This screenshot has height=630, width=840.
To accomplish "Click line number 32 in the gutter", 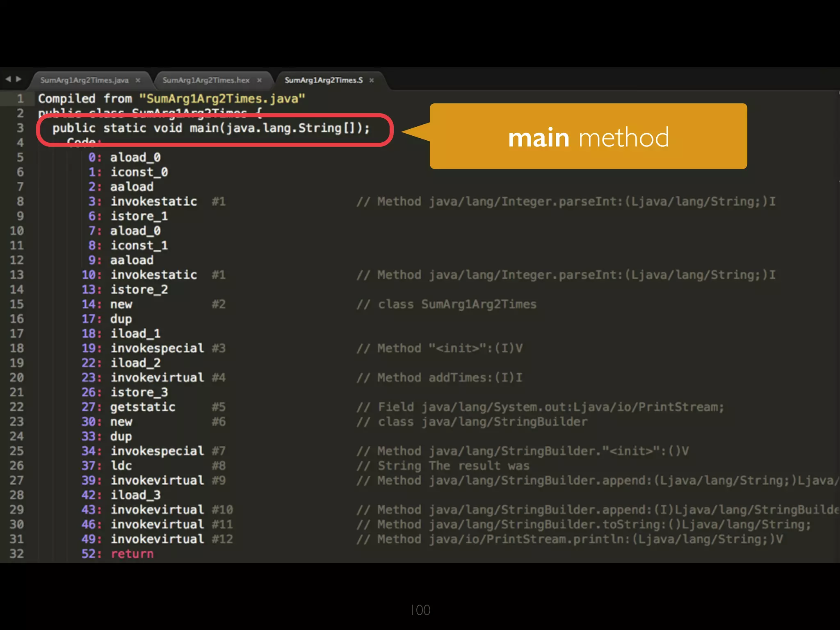I will (17, 554).
